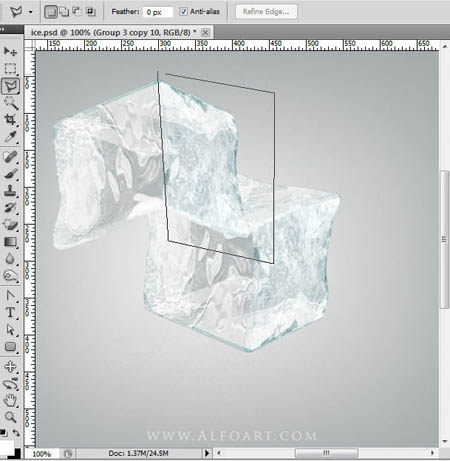Choose Add to selection mode
This screenshot has height=461, width=450.
(64, 12)
